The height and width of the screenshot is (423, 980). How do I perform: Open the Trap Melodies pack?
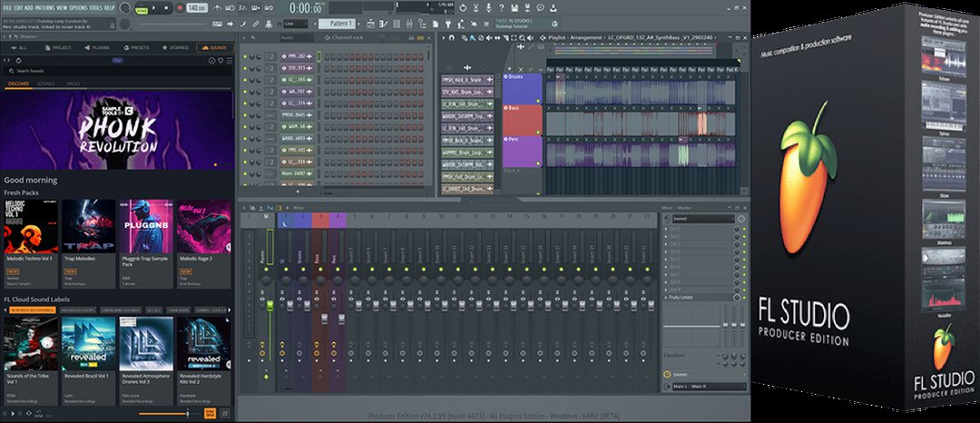[x=89, y=243]
